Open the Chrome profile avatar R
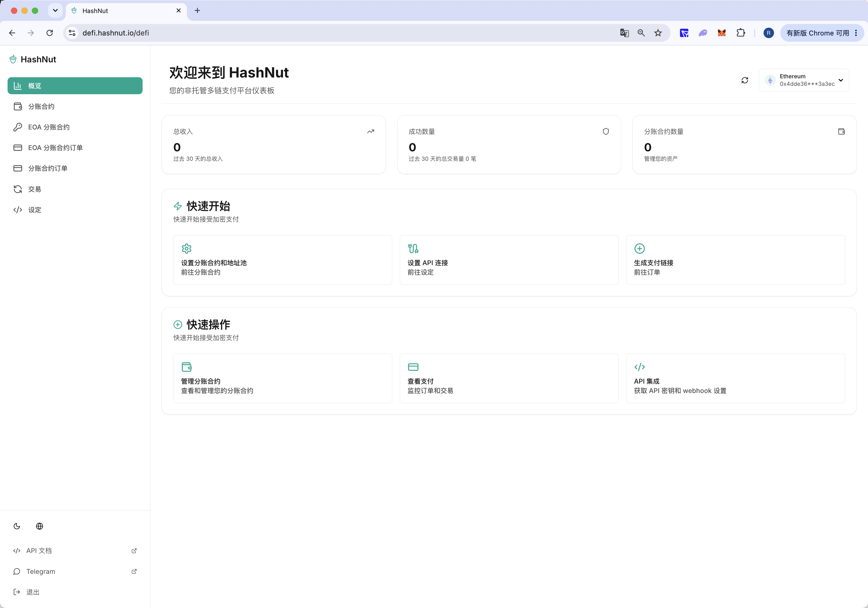Screen dimensions: 868x608 [769, 33]
